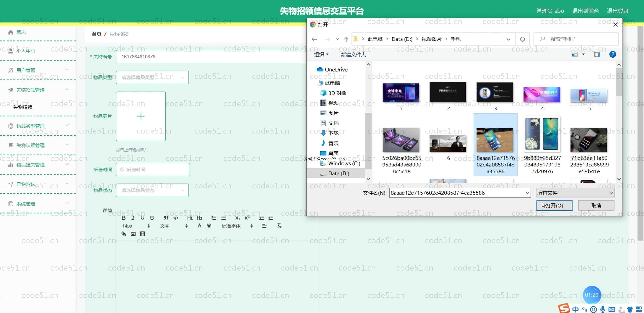Decrease indent in editor
644x313 pixels.
point(262,218)
